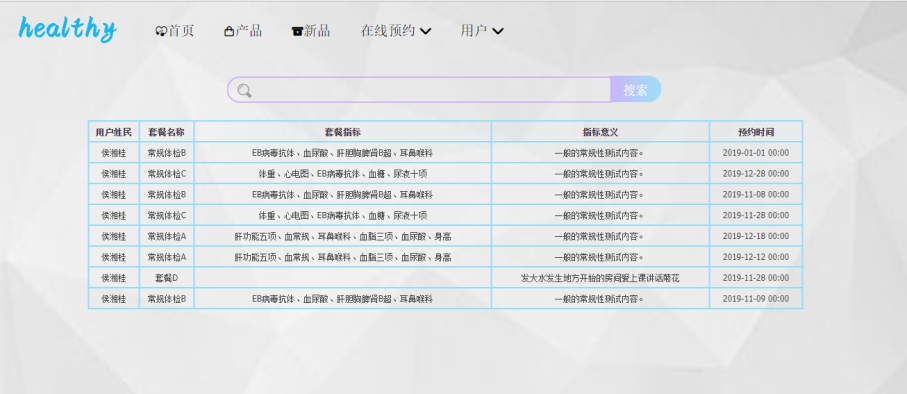
Task: Select the date cell 2019-12-28 00:00
Action: [x=756, y=174]
